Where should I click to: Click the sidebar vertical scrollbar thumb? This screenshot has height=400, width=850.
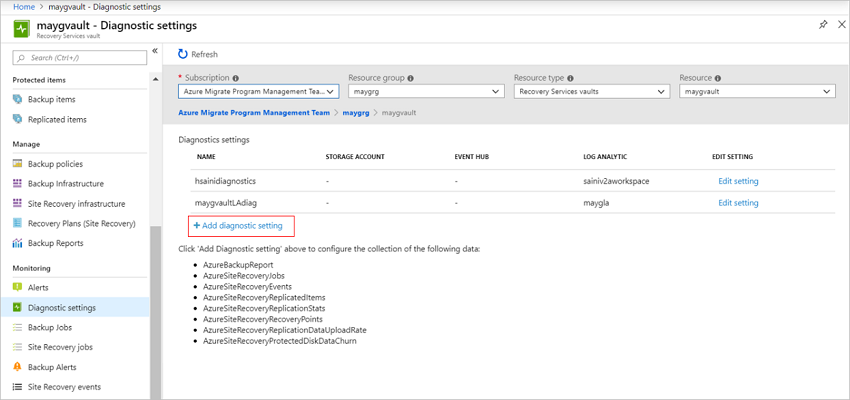(x=156, y=312)
